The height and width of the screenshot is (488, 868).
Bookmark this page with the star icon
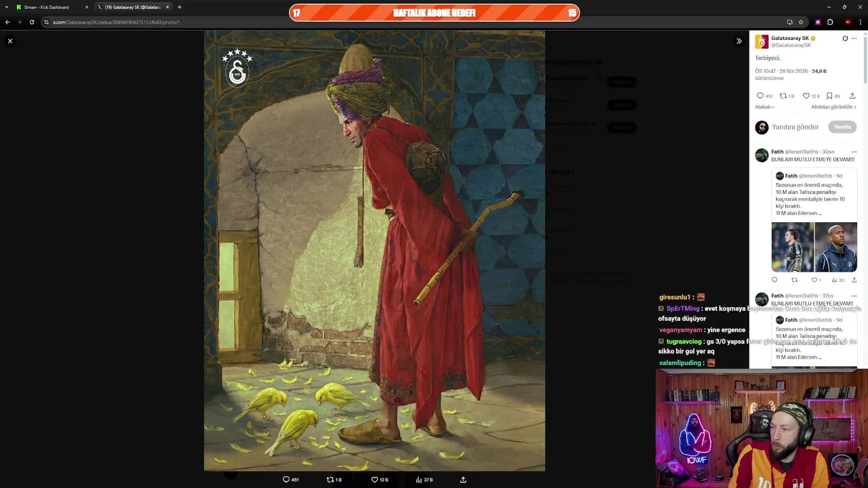point(801,22)
